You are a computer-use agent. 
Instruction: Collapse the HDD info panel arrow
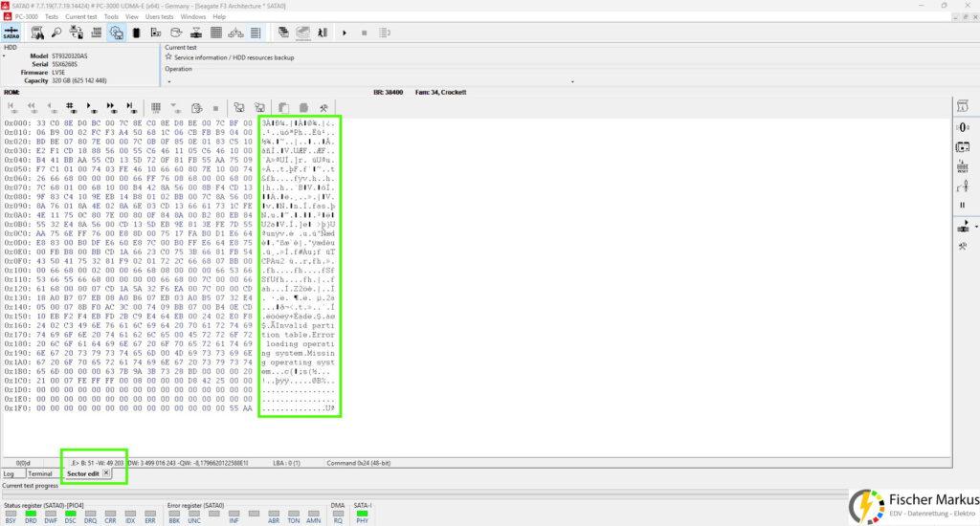tap(3, 56)
